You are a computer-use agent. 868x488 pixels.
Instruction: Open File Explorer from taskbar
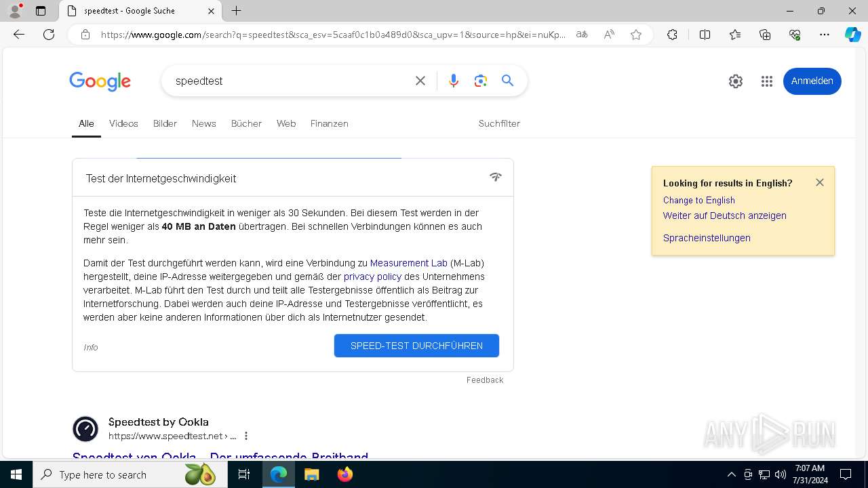[311, 474]
